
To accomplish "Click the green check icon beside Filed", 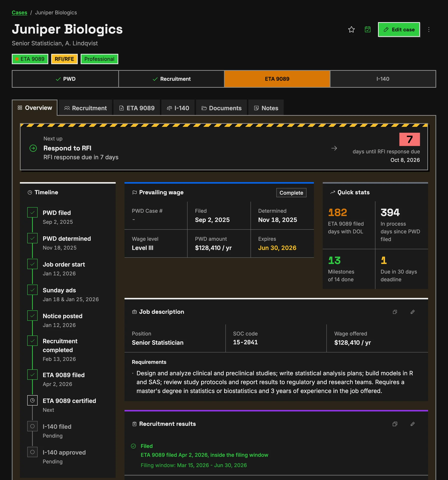I will [x=133, y=446].
